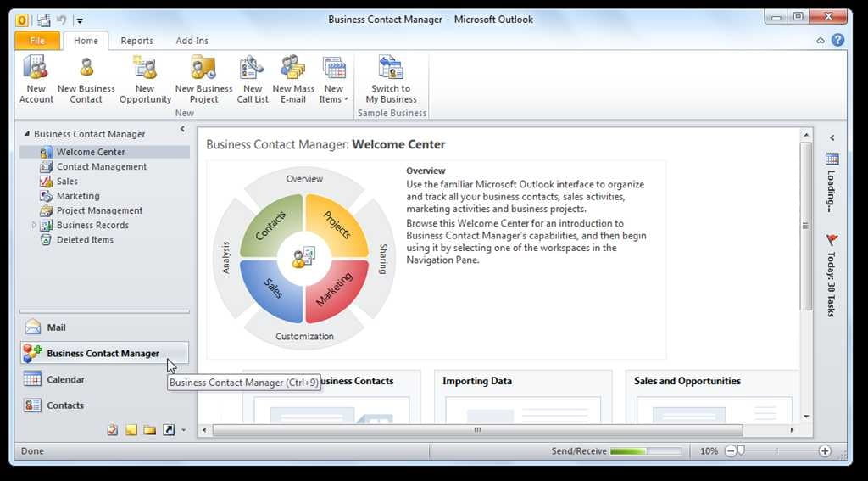Expand the To-Do Bar with its chevron
The image size is (868, 481).
pos(832,138)
